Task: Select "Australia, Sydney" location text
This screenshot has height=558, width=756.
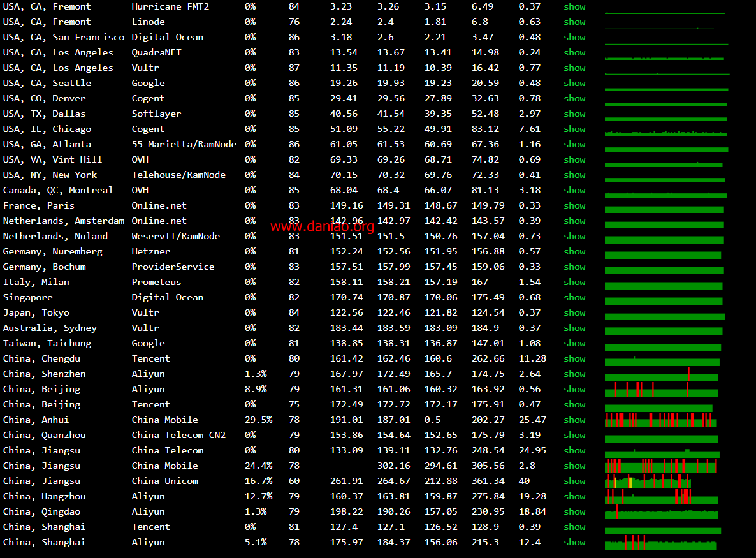Action: pyautogui.click(x=50, y=328)
